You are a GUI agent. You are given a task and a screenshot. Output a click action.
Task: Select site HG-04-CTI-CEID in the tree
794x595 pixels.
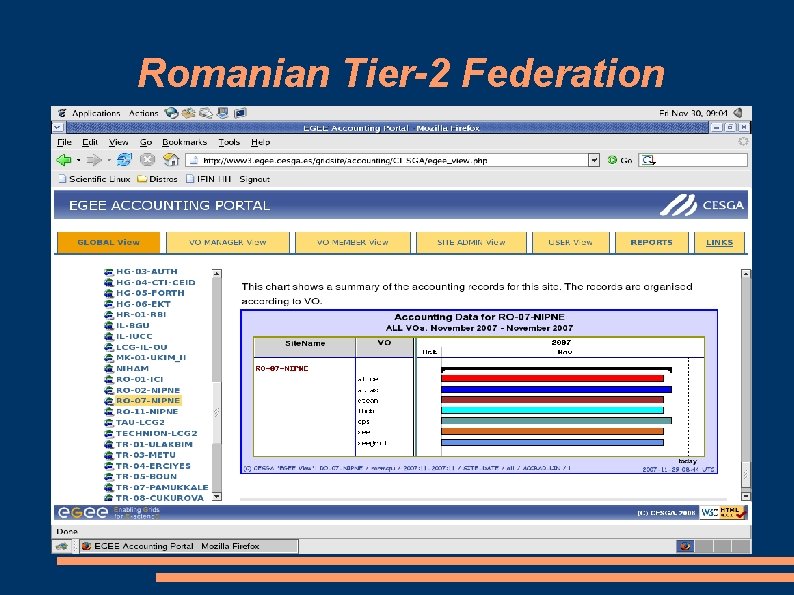click(x=155, y=283)
